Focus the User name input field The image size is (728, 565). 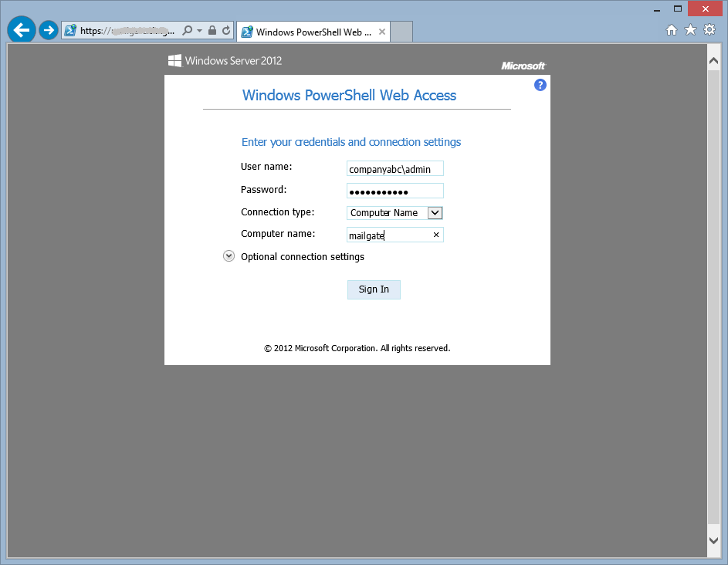click(x=394, y=167)
